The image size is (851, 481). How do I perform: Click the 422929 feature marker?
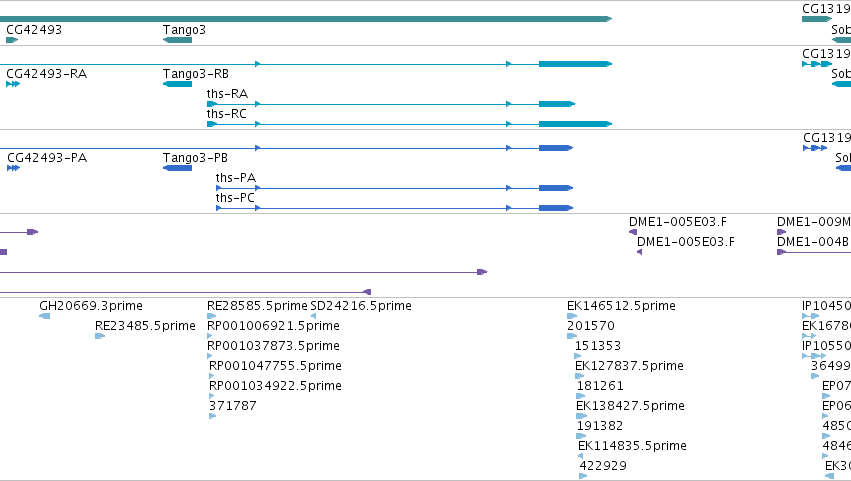pos(583,476)
